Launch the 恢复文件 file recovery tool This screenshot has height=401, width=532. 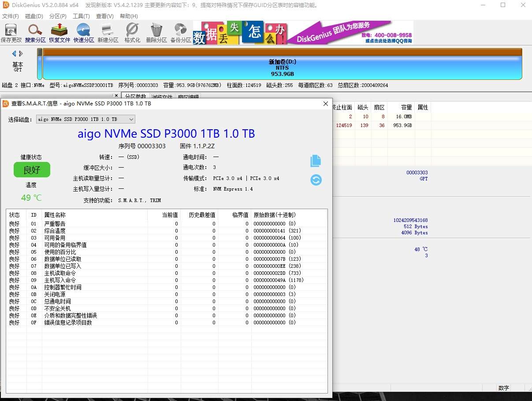(x=60, y=33)
